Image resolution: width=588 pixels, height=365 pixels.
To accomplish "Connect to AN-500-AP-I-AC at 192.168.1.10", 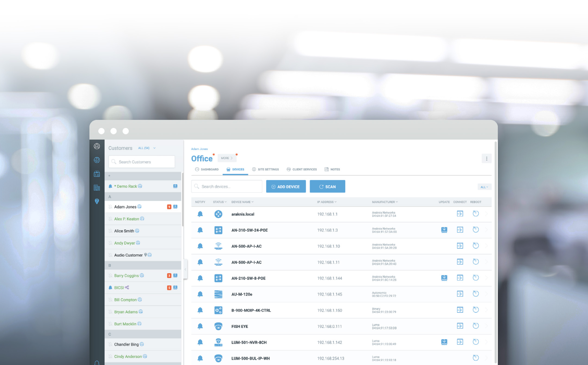I will (x=460, y=246).
